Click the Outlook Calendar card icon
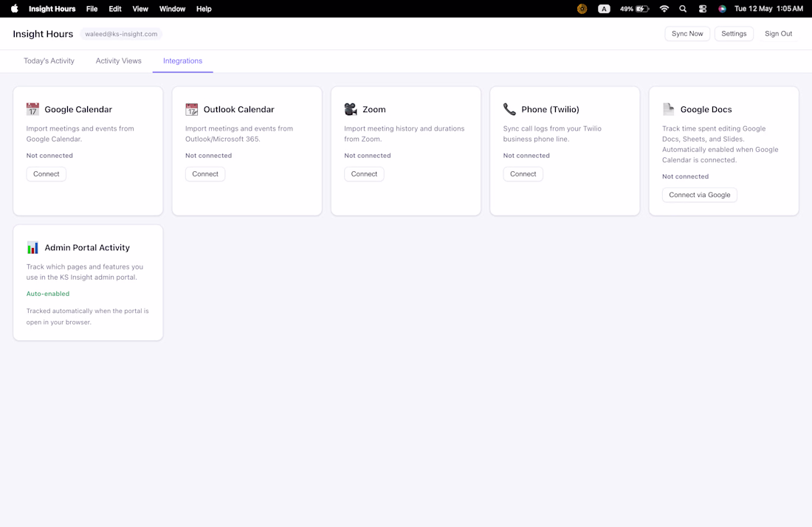The width and height of the screenshot is (812, 527). click(x=192, y=109)
